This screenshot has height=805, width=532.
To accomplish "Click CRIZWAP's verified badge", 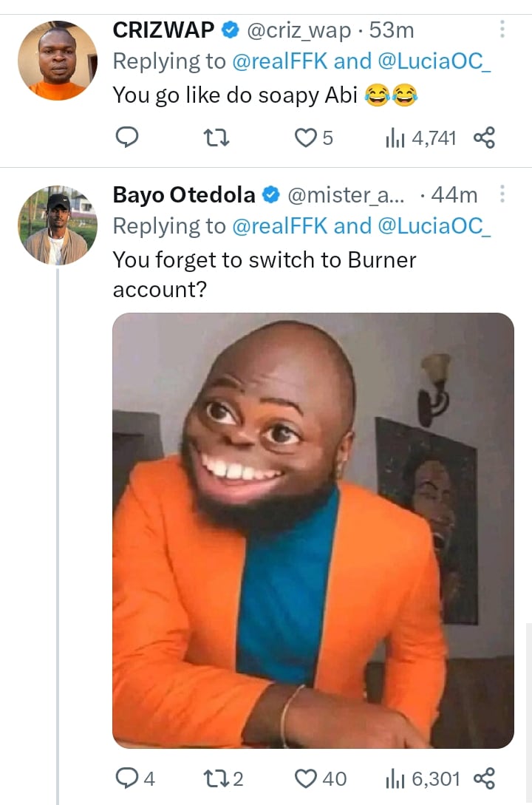I will pyautogui.click(x=230, y=30).
